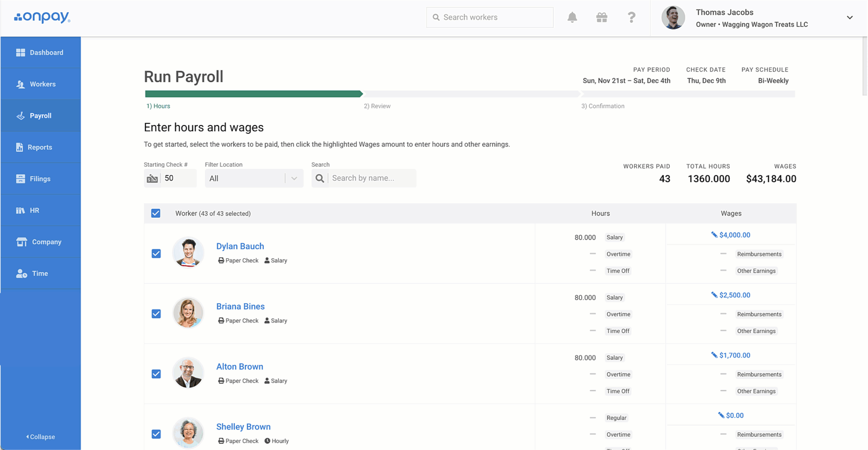
Task: Click Thomas Jacobs profile avatar
Action: tap(673, 18)
